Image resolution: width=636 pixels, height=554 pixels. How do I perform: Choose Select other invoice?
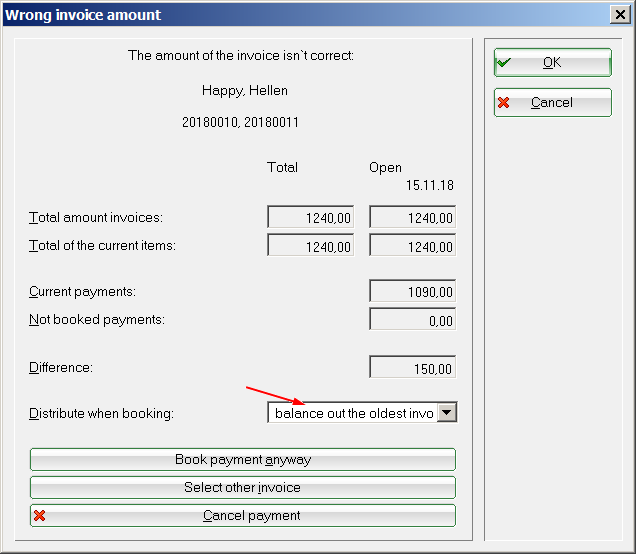pos(242,488)
